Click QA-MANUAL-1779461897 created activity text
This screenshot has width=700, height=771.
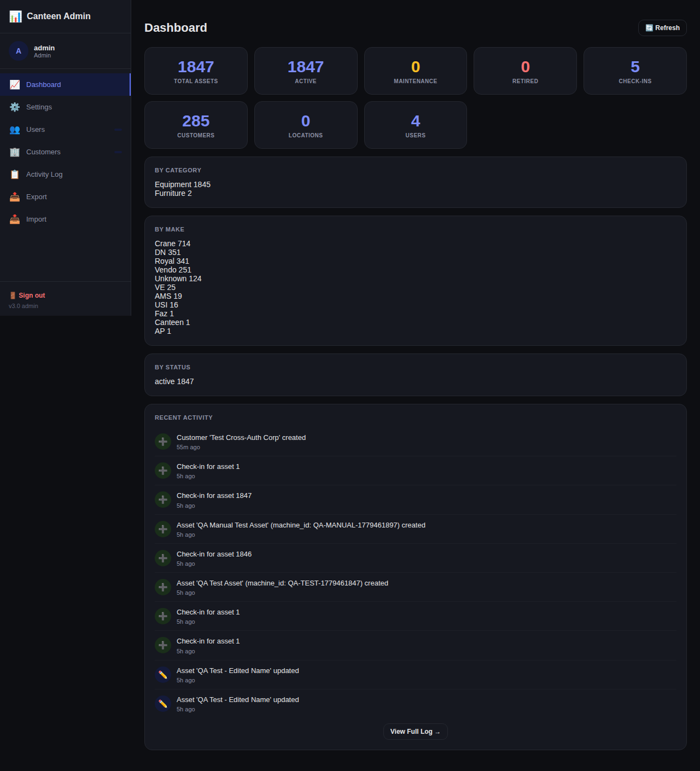coord(301,525)
